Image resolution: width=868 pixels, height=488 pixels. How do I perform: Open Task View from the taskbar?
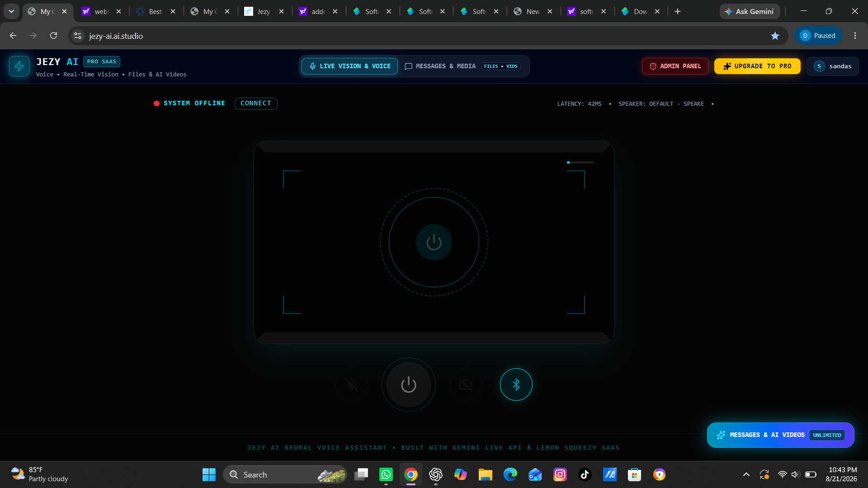coord(361,474)
